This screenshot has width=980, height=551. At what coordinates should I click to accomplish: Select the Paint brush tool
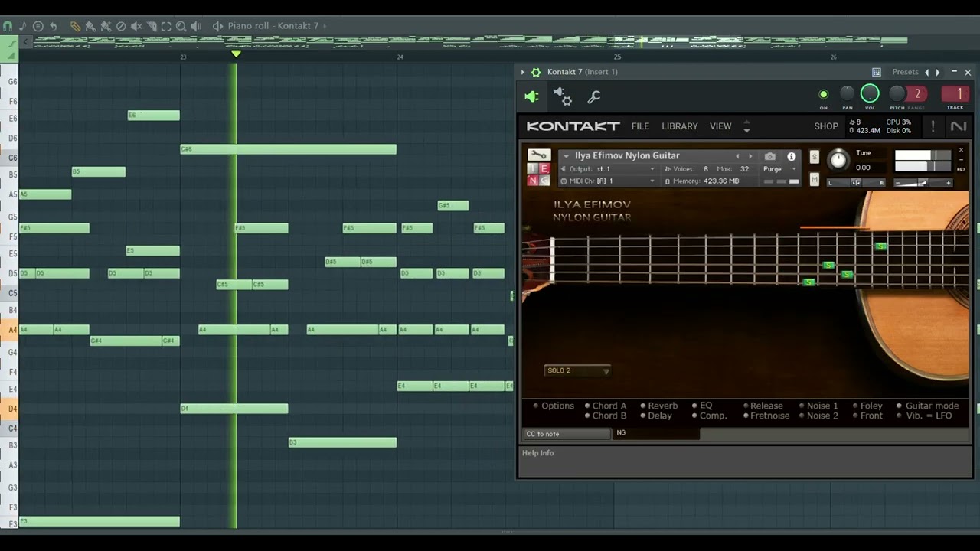[x=90, y=26]
